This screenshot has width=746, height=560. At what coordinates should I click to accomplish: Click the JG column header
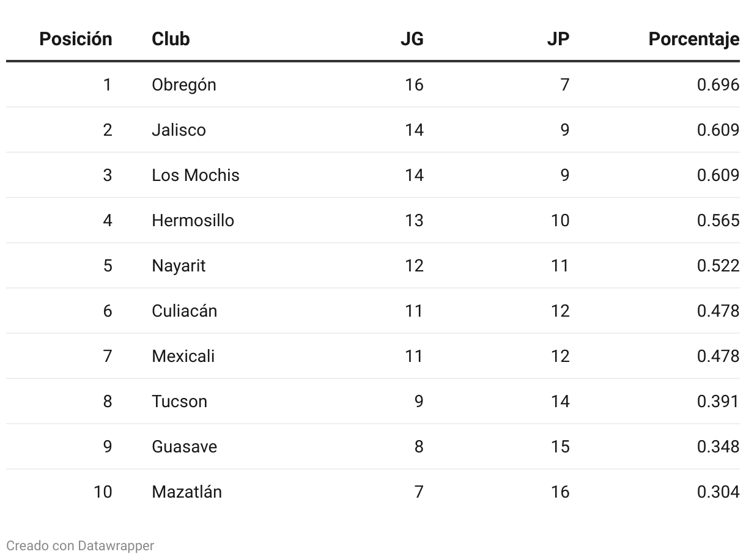pos(412,39)
